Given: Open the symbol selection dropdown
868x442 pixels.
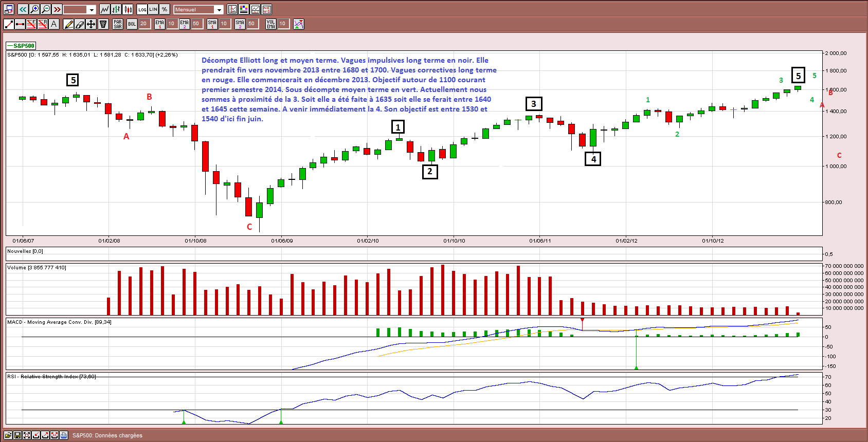Looking at the screenshot, I should click(80, 9).
